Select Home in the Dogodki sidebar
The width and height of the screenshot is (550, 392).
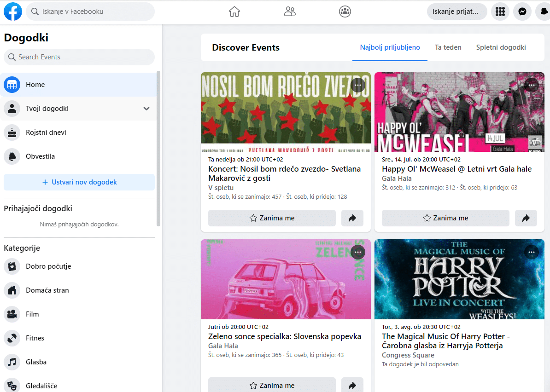(78, 84)
